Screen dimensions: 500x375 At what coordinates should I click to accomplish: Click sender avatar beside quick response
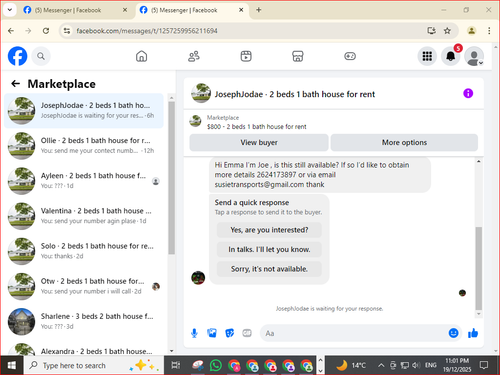click(x=198, y=278)
